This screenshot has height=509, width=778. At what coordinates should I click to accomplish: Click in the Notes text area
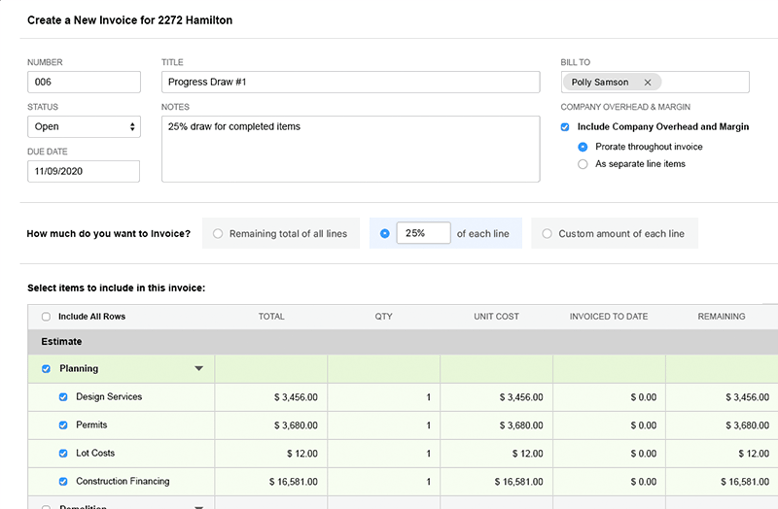pyautogui.click(x=350, y=149)
